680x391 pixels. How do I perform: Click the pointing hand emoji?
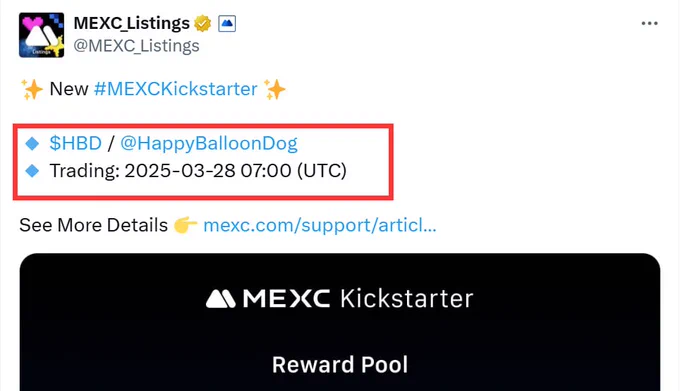point(186,225)
